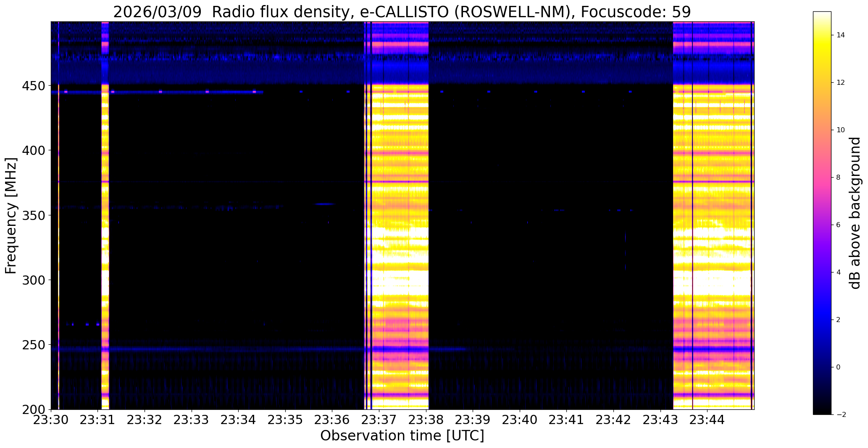Screen dimensions: 868x448
Task: Click the 23:44 time tick label
Action: click(708, 419)
